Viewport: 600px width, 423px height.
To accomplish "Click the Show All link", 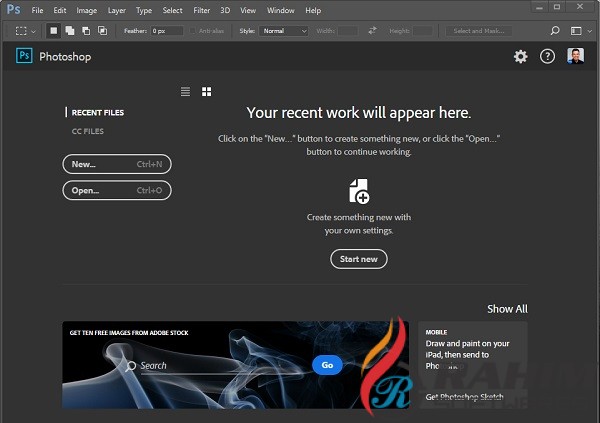I will [507, 309].
